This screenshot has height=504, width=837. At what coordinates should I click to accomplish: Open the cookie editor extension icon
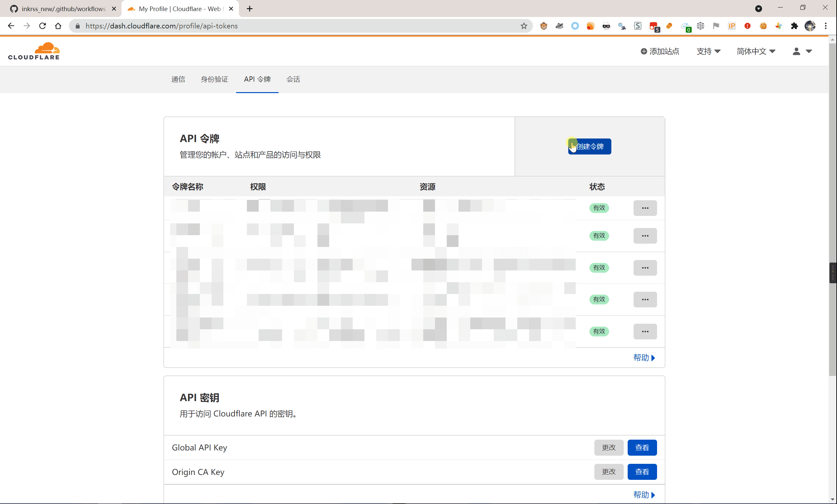click(x=763, y=26)
